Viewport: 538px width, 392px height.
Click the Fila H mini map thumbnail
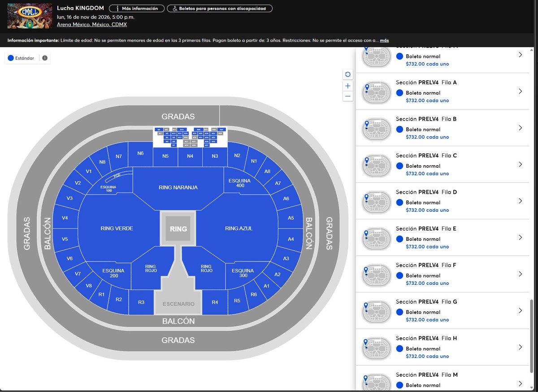[377, 348]
